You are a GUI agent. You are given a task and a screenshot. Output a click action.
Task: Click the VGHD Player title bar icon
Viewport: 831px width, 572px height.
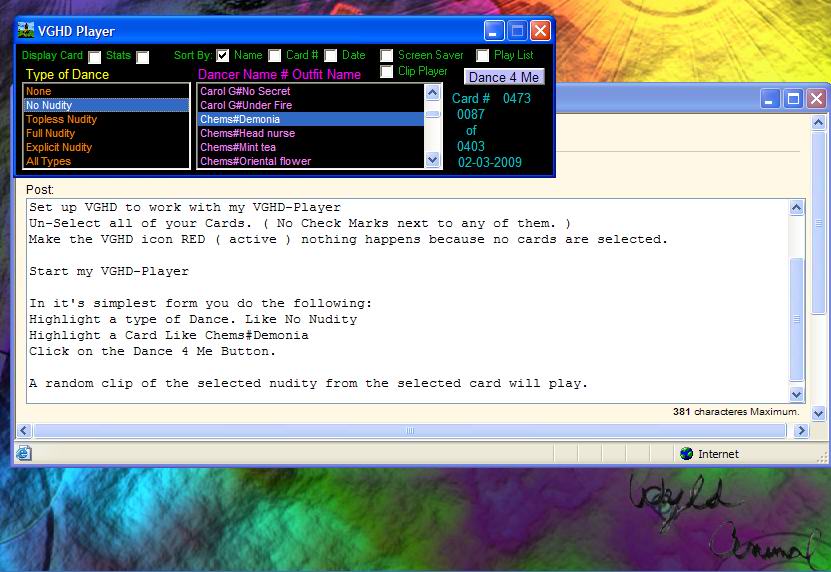point(26,30)
